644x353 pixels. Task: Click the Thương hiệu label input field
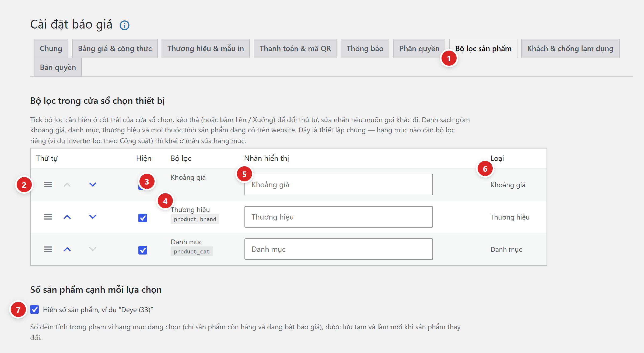338,217
